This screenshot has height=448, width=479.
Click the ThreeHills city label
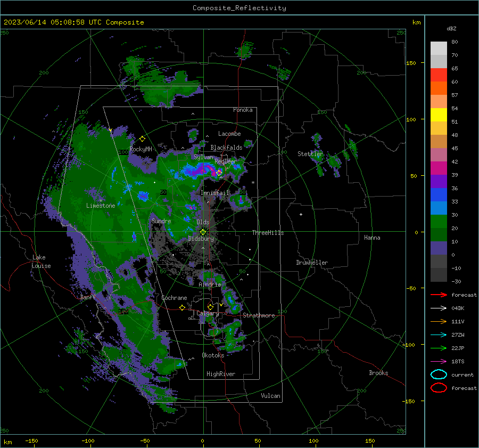[268, 233]
